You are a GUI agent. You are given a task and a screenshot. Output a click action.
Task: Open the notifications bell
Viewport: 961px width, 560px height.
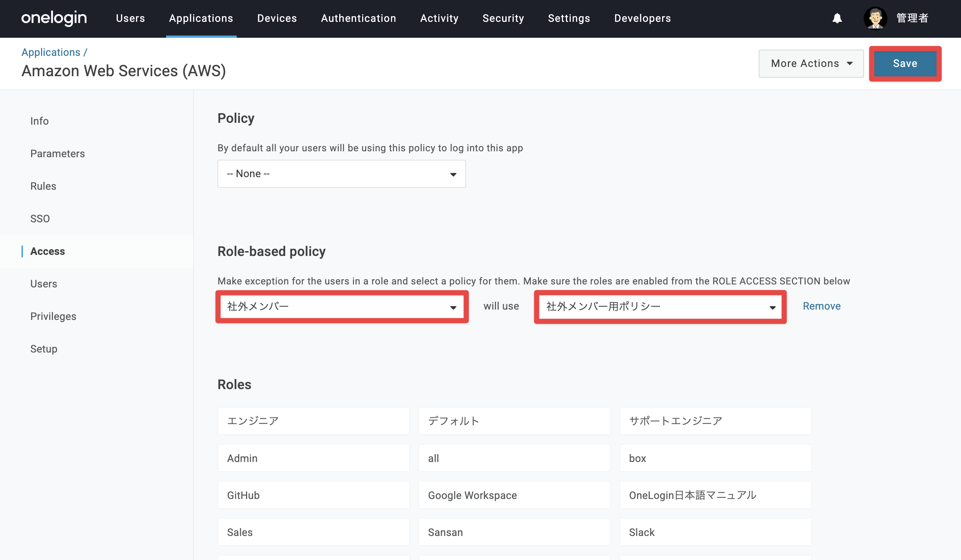(x=837, y=18)
